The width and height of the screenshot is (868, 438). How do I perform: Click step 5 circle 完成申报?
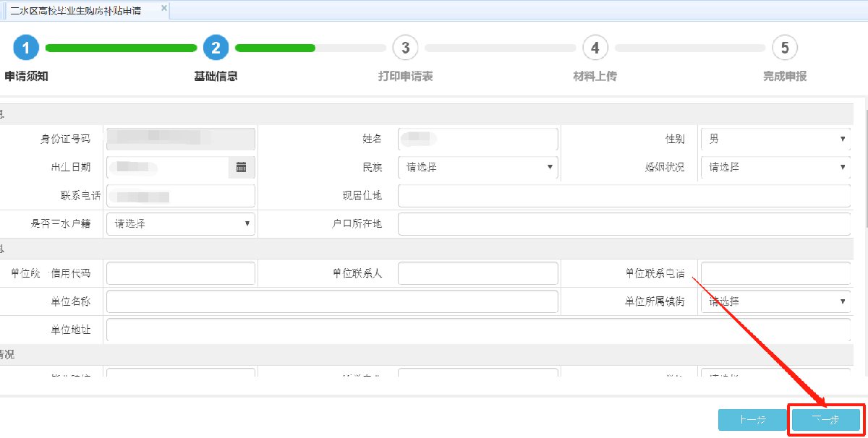pyautogui.click(x=784, y=48)
